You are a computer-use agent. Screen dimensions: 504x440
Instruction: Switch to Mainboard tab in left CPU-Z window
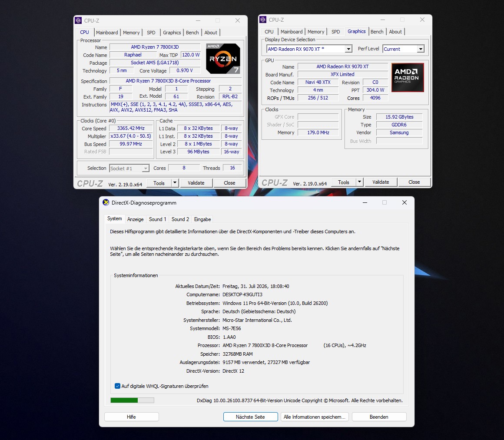107,33
